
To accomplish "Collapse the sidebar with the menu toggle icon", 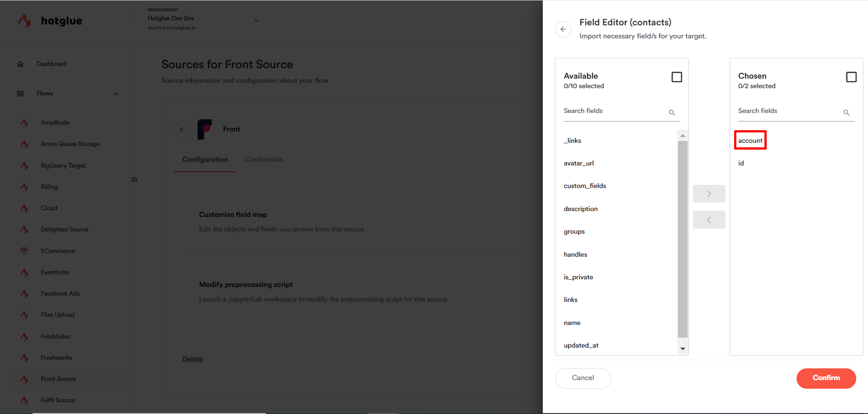I will click(134, 179).
